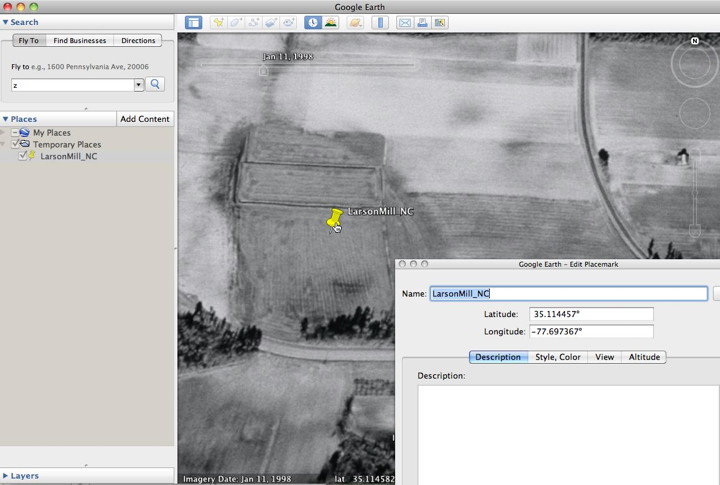720x485 pixels.
Task: Expand the Layers panel
Action: (x=6, y=476)
